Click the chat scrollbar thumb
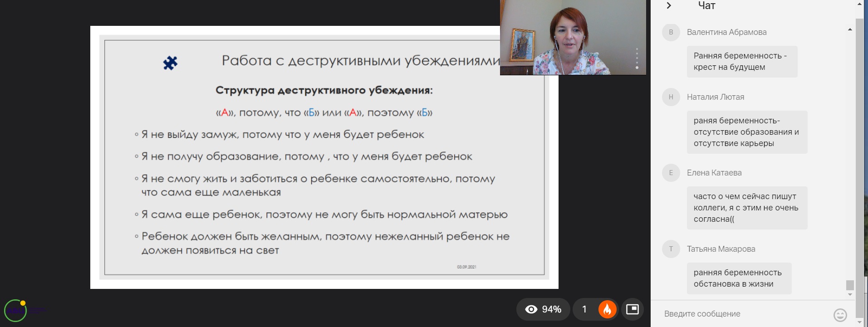This screenshot has height=327, width=868. [x=850, y=285]
